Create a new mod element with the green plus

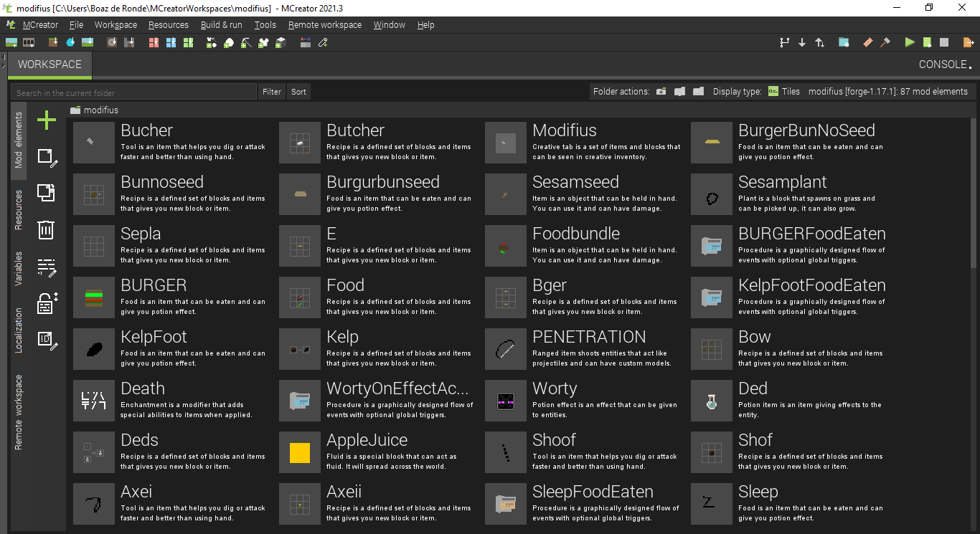[46, 120]
